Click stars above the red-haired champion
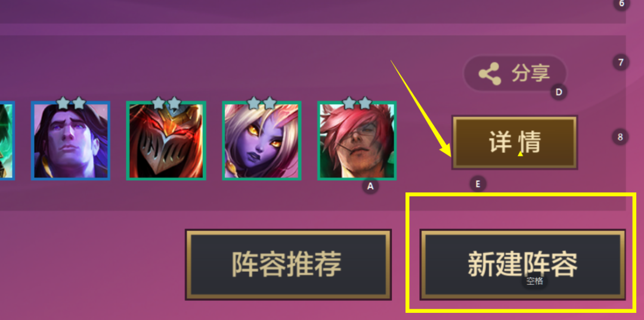The image size is (644, 320). click(x=357, y=103)
